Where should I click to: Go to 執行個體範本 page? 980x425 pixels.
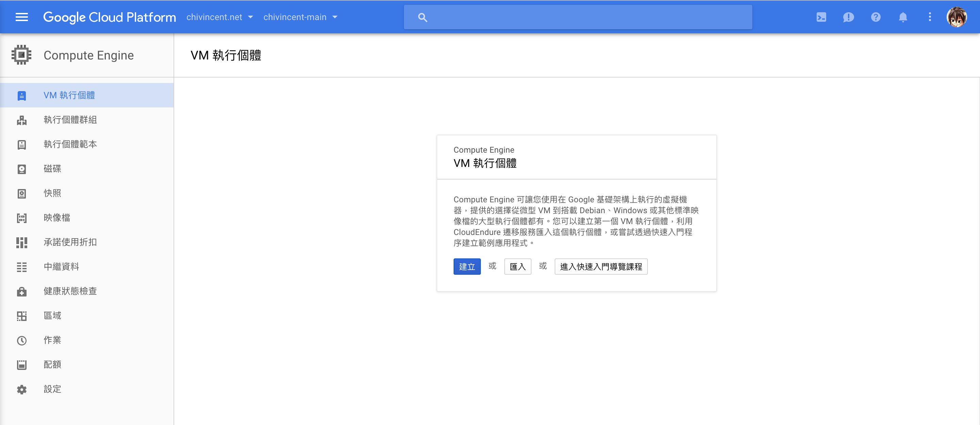point(87,144)
